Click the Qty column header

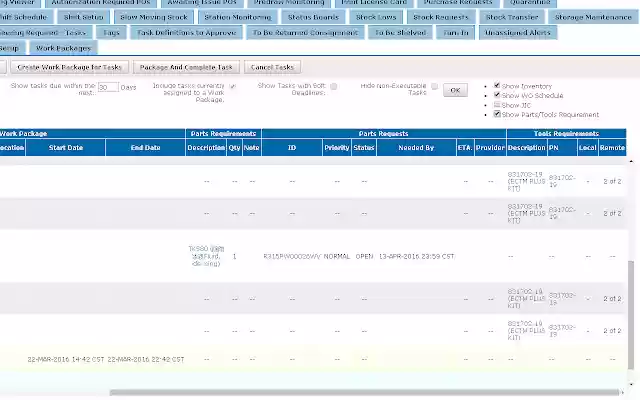[234, 148]
